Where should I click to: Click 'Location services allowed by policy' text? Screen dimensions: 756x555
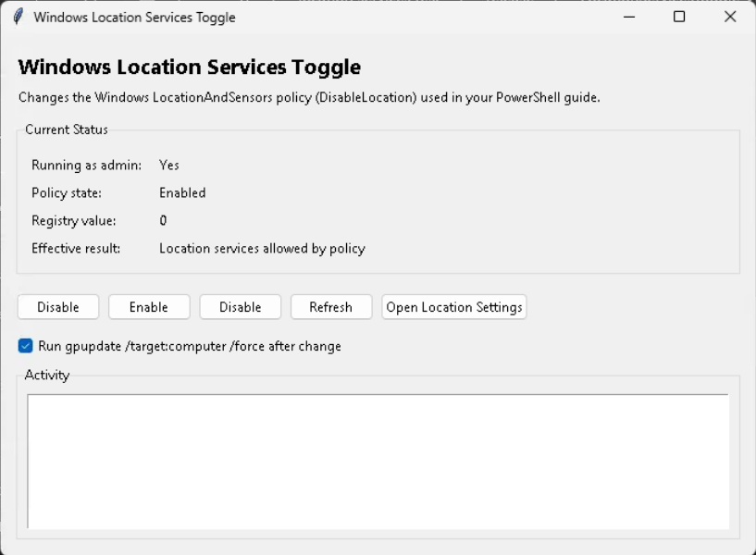point(262,249)
